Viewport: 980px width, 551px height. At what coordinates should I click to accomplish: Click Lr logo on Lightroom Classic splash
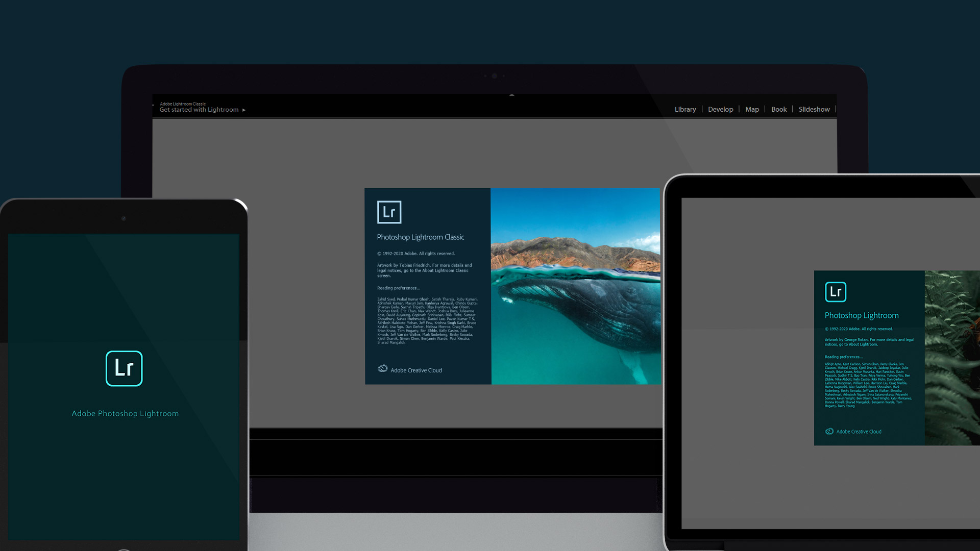[x=389, y=212]
